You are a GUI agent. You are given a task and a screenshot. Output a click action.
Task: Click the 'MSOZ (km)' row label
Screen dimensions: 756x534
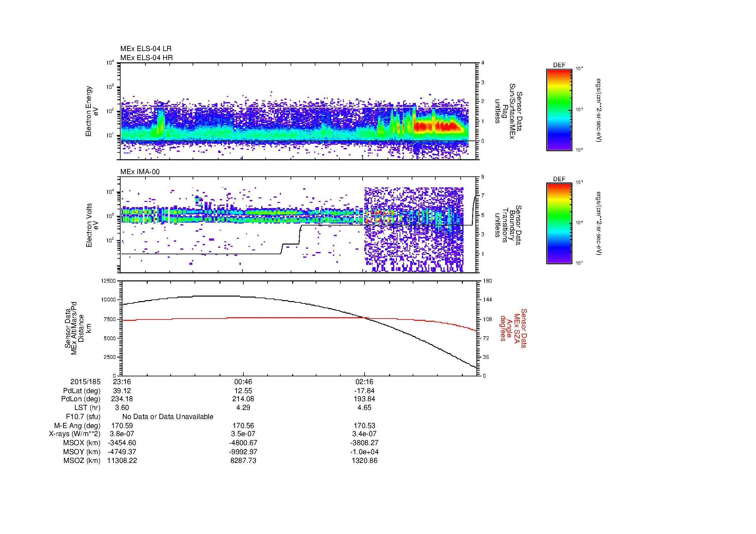[82, 461]
